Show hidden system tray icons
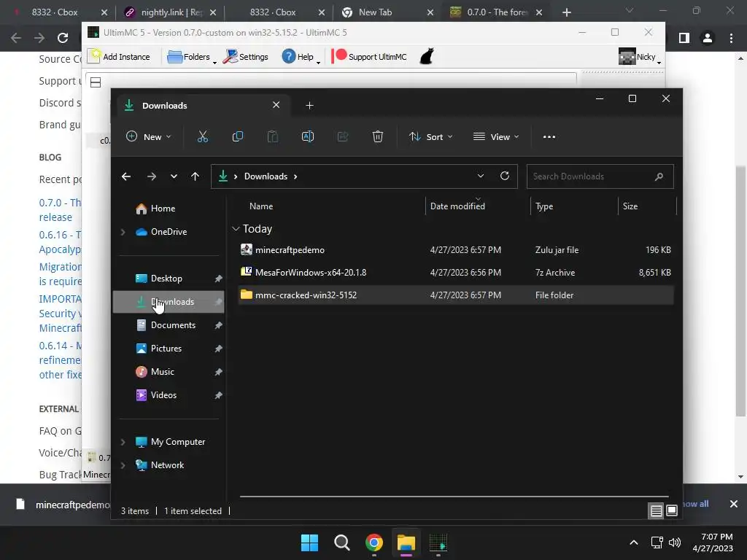The width and height of the screenshot is (747, 560). (x=634, y=542)
